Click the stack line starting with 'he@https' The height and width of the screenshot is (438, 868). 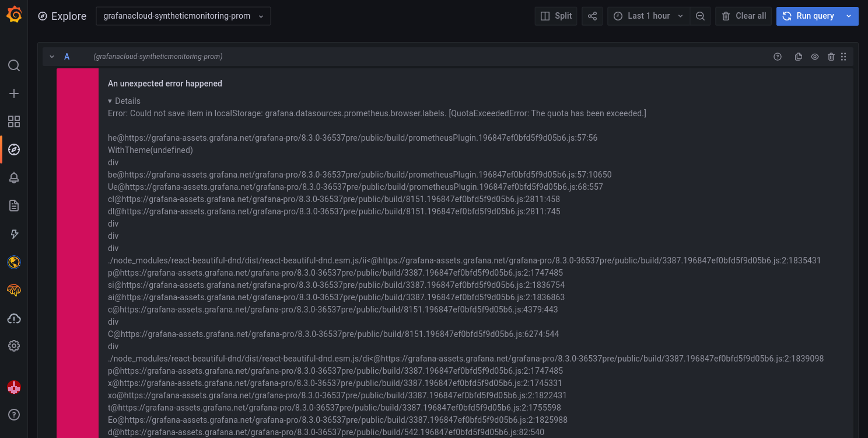coord(352,138)
